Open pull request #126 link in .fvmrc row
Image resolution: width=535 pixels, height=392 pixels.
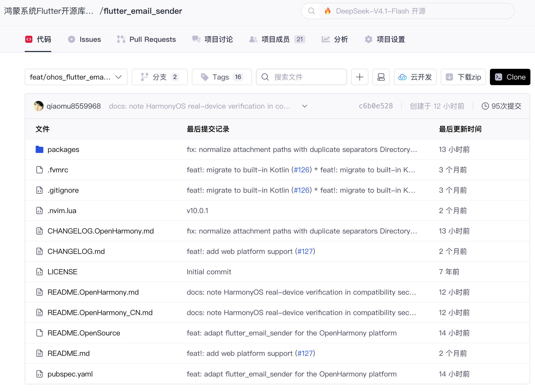click(302, 170)
